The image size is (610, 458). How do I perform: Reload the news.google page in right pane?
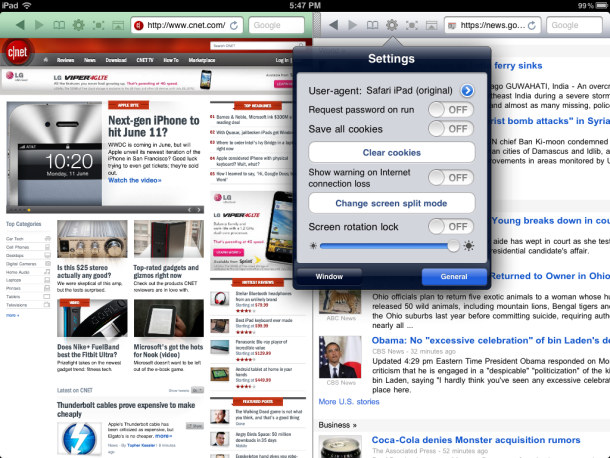click(532, 25)
